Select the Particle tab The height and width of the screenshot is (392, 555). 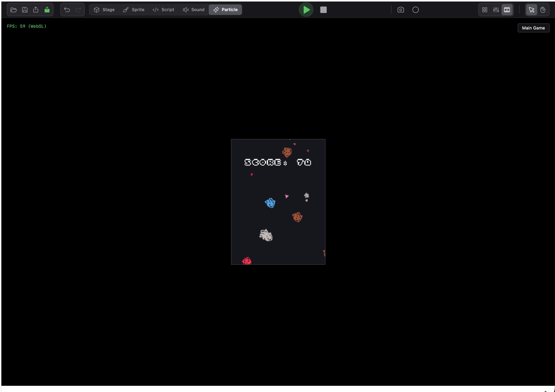coord(226,10)
